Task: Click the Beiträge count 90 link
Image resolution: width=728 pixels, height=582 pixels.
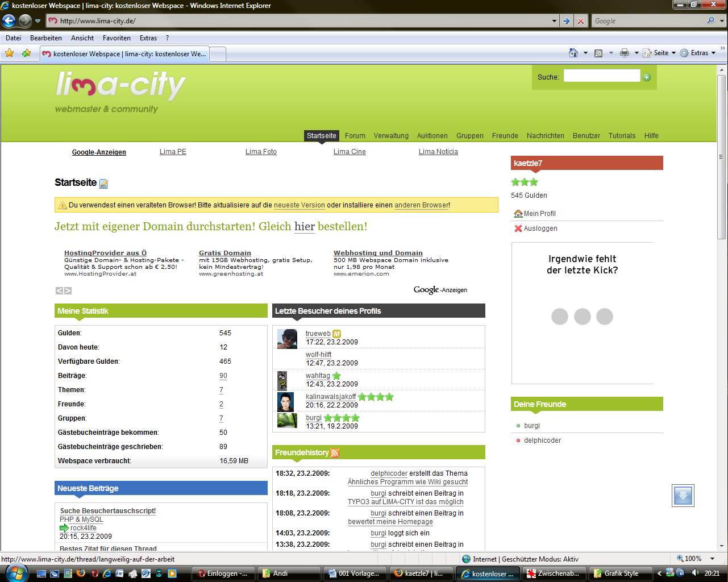Action: pos(223,376)
